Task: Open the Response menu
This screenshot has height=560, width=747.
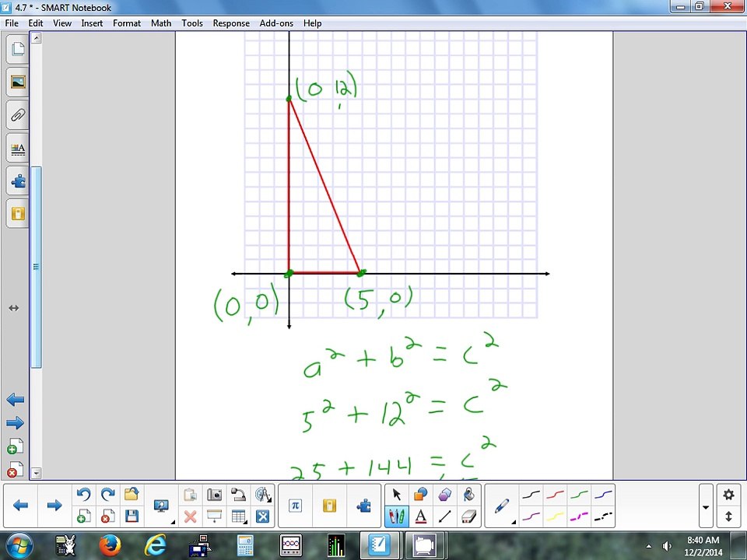Action: coord(231,23)
